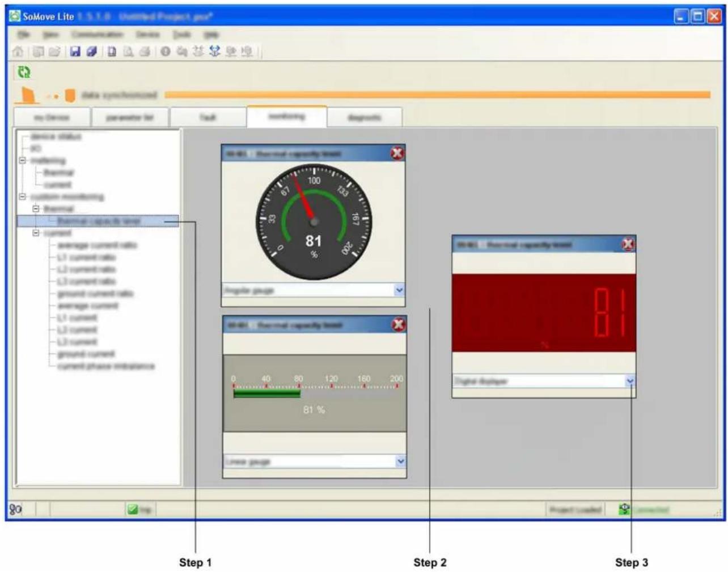Image resolution: width=728 pixels, height=572 pixels.
Task: Select L3 current ratio tree item
Action: tap(86, 282)
